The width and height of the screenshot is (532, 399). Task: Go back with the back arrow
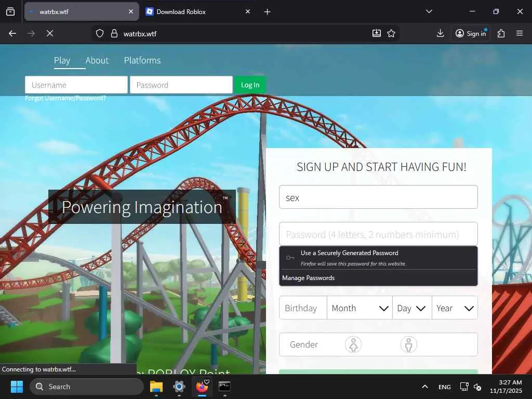point(12,33)
